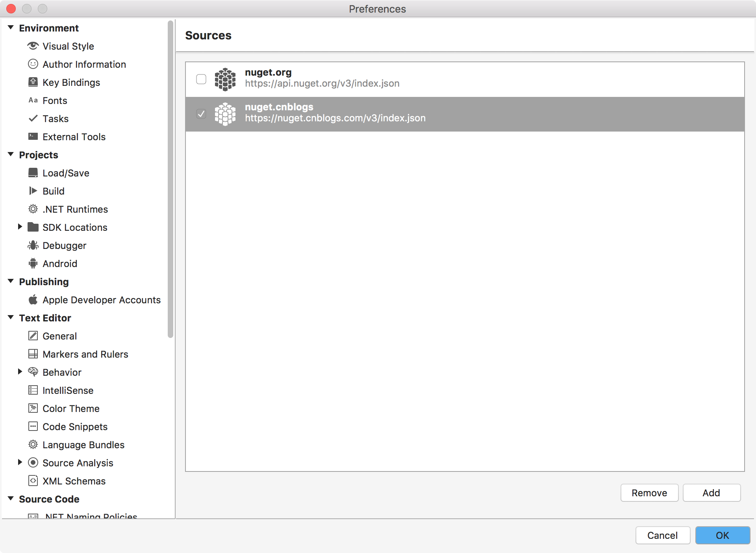Open the XML Schemas page
Viewport: 756px width, 553px height.
(x=74, y=481)
